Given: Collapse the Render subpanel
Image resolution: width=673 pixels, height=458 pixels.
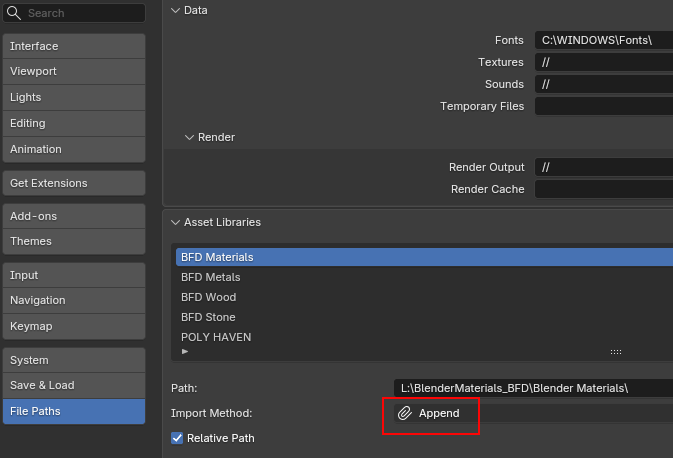Looking at the screenshot, I should 189,137.
